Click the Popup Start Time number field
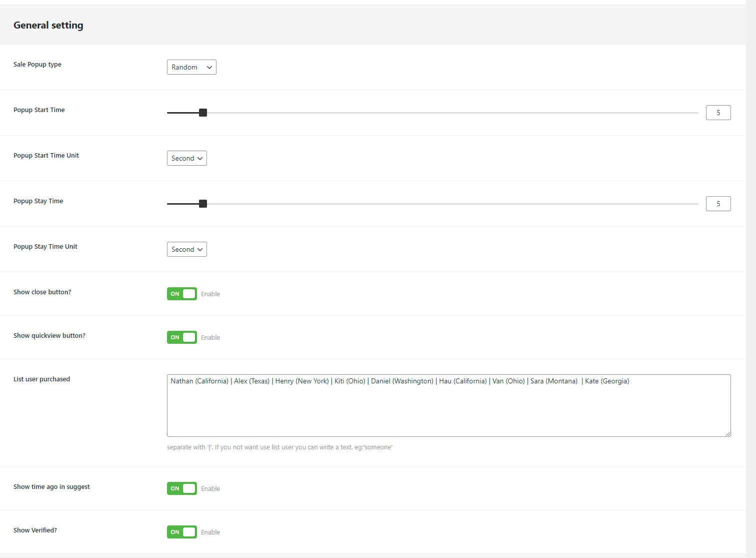756x558 pixels. (718, 113)
